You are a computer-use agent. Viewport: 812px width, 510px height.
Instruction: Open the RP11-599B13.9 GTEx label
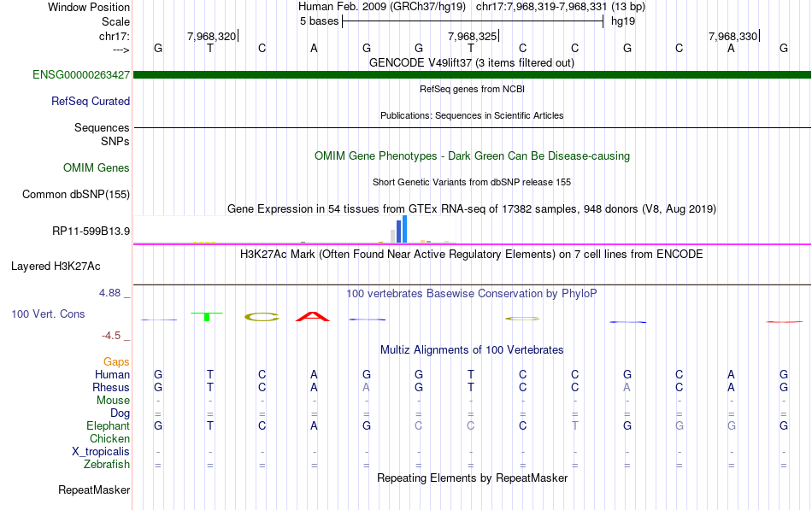tap(91, 232)
